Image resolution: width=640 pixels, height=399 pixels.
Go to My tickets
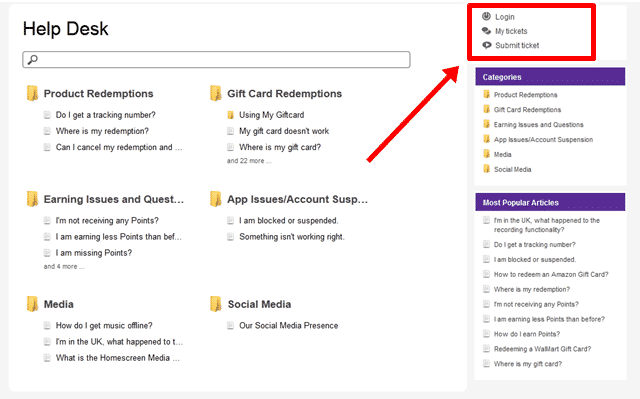(x=511, y=31)
